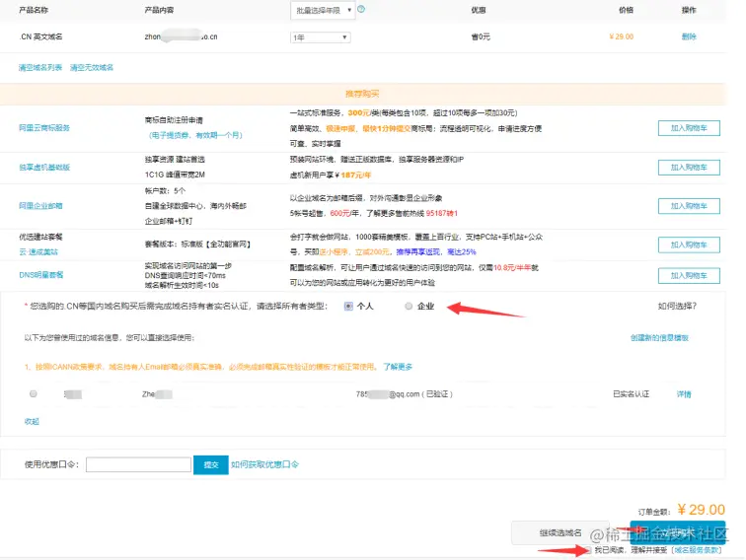Image resolution: width=746 pixels, height=560 pixels.
Task: Open the DNS明星套餐 product link
Action: 40,275
